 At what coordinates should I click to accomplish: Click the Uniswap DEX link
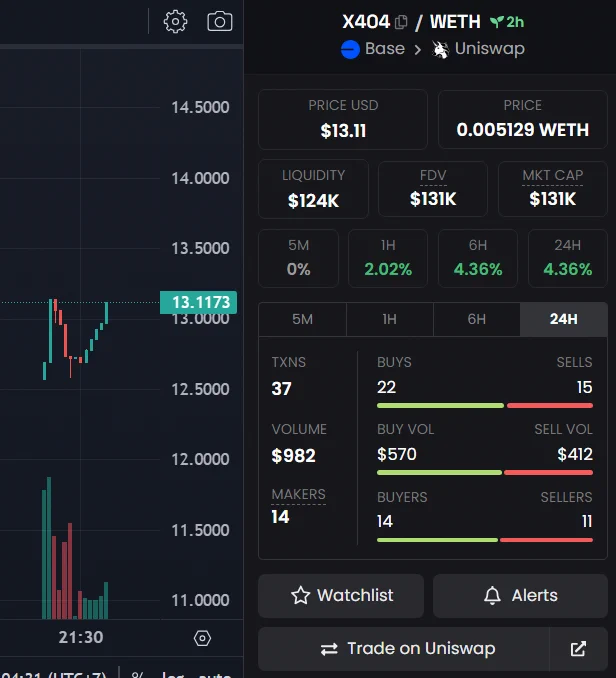coord(490,49)
